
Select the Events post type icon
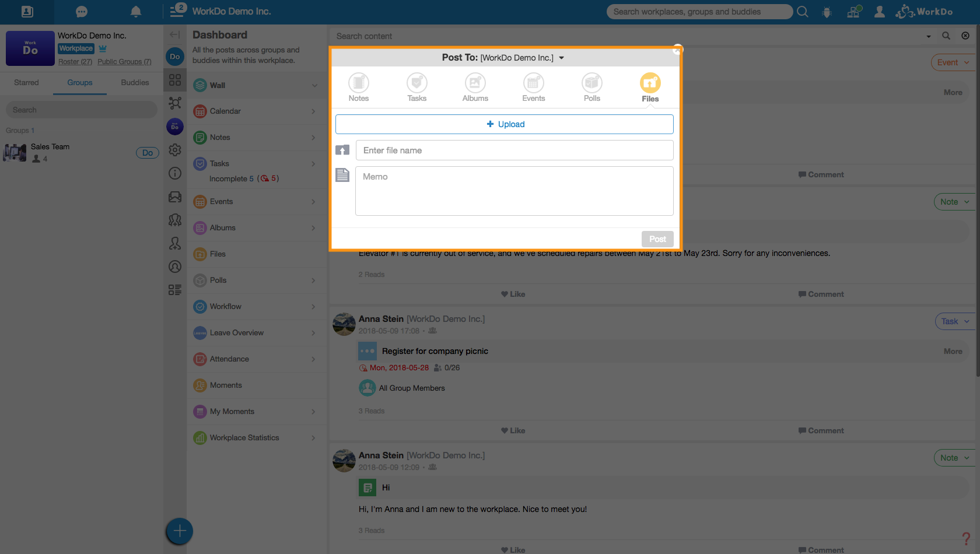point(533,83)
